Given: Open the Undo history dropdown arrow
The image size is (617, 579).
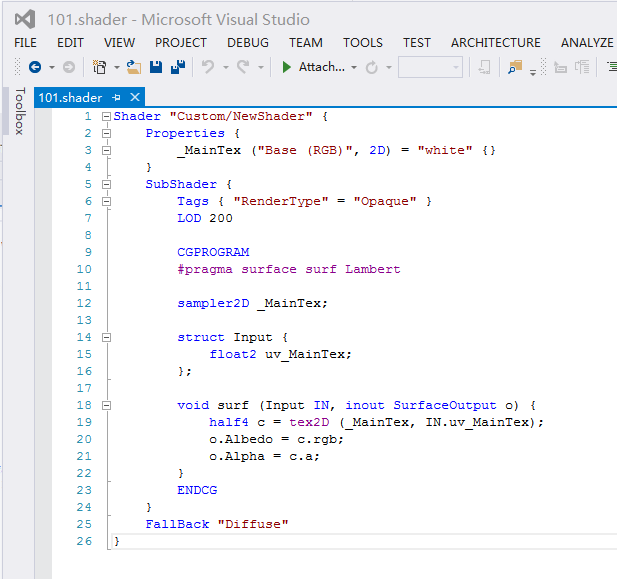Looking at the screenshot, I should pyautogui.click(x=225, y=68).
